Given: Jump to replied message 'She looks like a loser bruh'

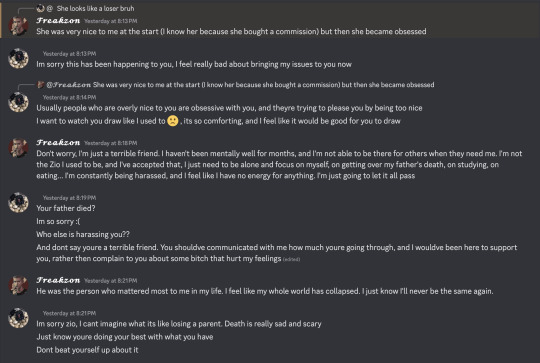Looking at the screenshot, I should (95, 8).
